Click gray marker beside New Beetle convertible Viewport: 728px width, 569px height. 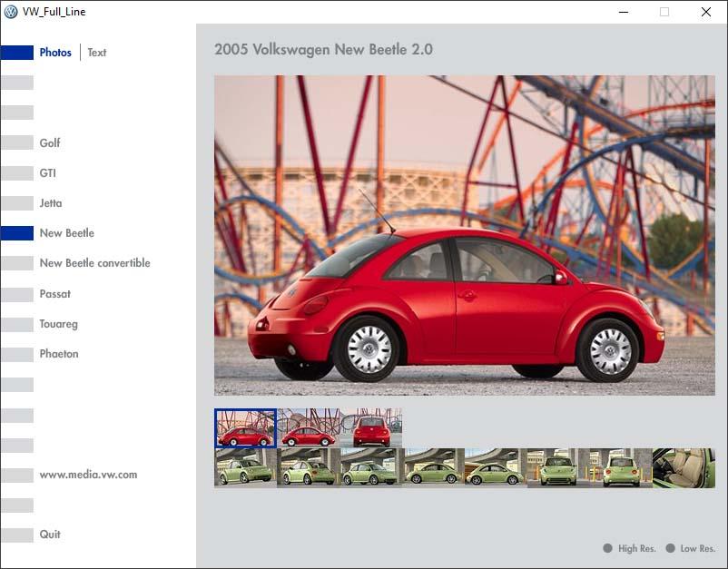point(17,263)
